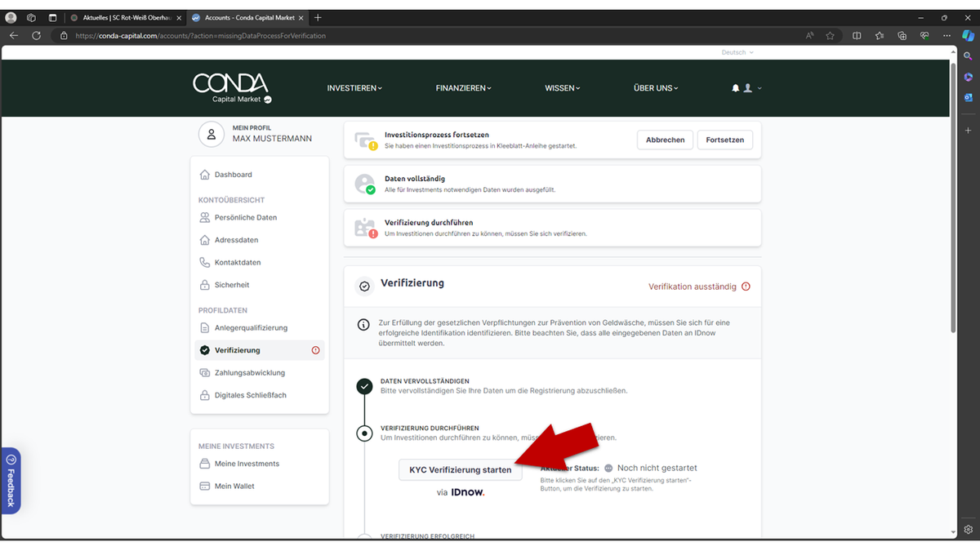Open the notification bell icon
This screenshot has height=551, width=980.
[x=735, y=88]
